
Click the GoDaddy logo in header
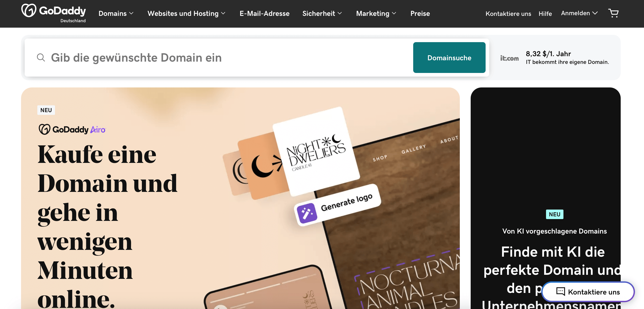[53, 13]
